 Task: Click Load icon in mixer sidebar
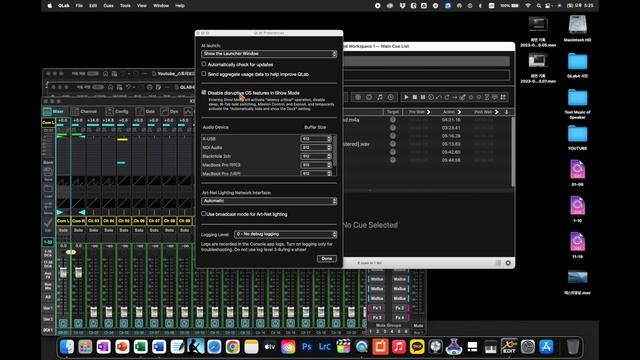[48, 190]
